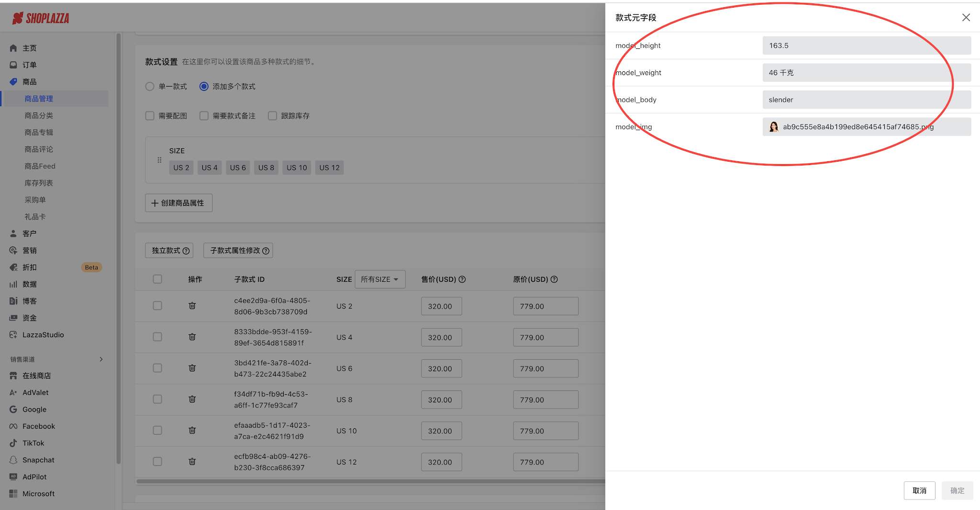Screen dimensions: 980x510
Task: Click the home (主页) house icon
Action: point(13,48)
